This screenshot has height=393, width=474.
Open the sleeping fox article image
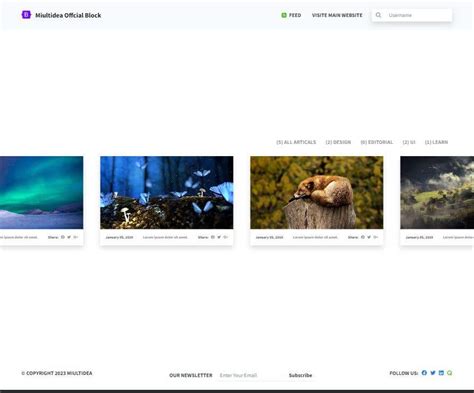pyautogui.click(x=317, y=192)
